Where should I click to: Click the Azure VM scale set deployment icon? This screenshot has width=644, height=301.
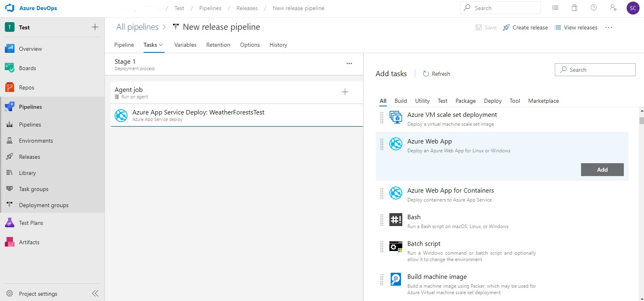coord(396,117)
